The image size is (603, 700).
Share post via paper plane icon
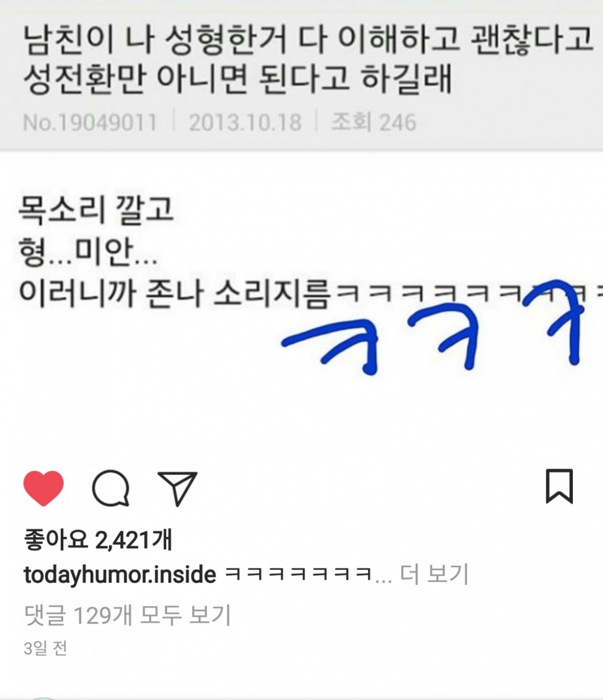tap(177, 488)
